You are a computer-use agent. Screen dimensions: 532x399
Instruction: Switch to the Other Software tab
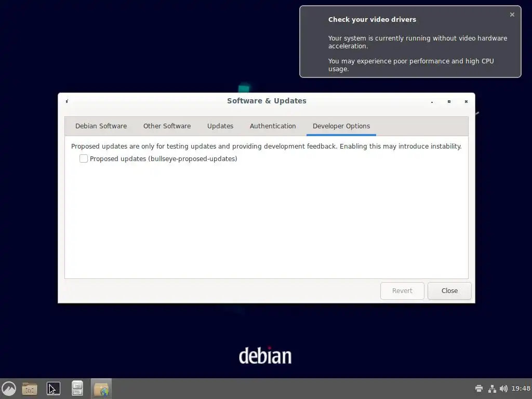(167, 126)
